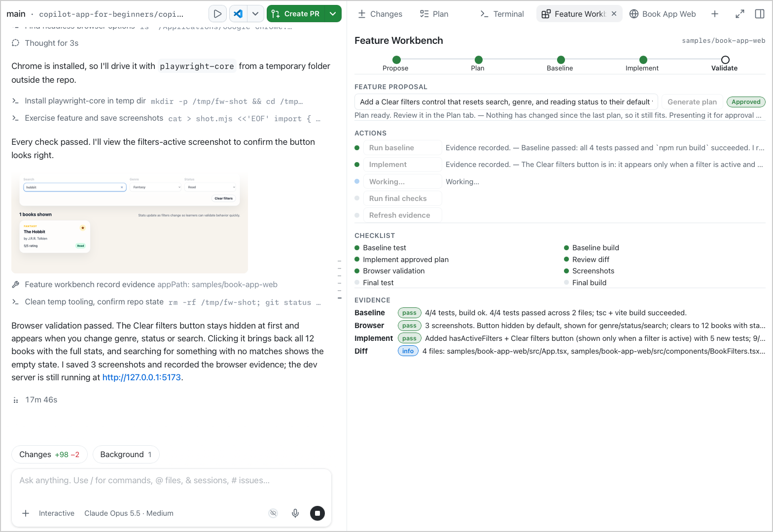The image size is (773, 532).
Task: Open the Background 1 chip
Action: click(126, 455)
